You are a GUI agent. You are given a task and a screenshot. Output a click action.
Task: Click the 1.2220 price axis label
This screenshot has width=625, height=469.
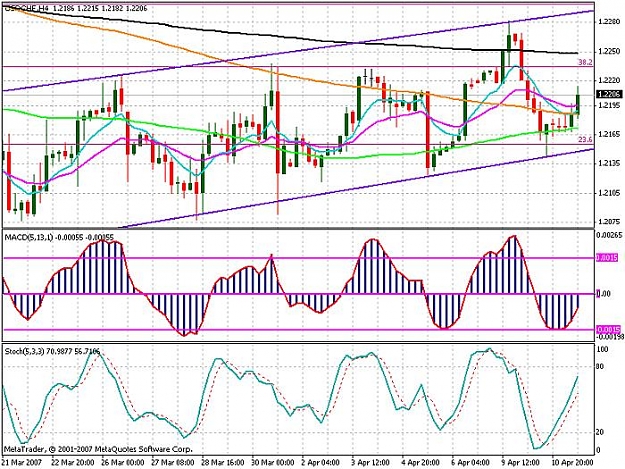click(x=609, y=80)
